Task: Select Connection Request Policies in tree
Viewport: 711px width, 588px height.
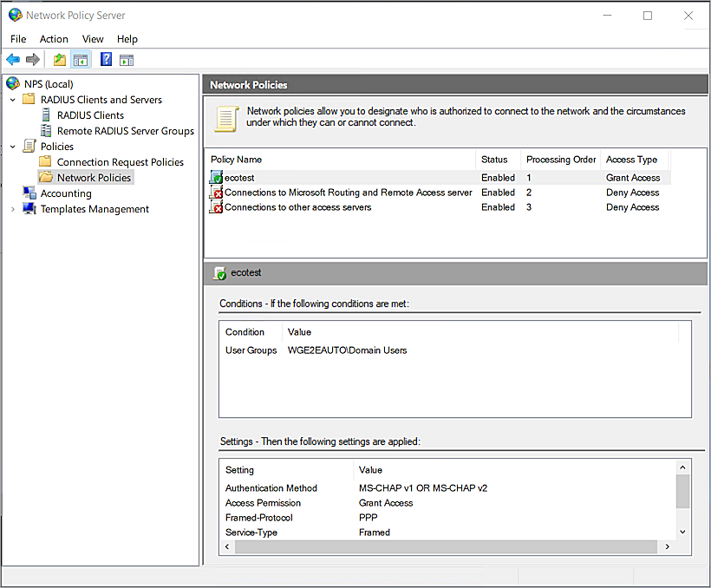Action: [120, 162]
